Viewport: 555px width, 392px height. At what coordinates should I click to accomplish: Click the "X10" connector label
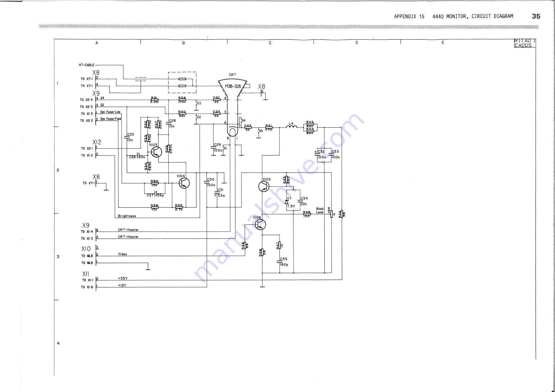pos(86,249)
